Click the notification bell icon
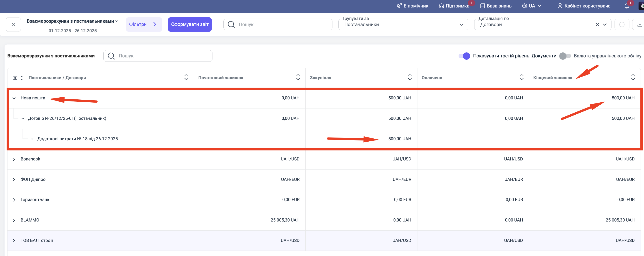This screenshot has height=256, width=644. 627,6
